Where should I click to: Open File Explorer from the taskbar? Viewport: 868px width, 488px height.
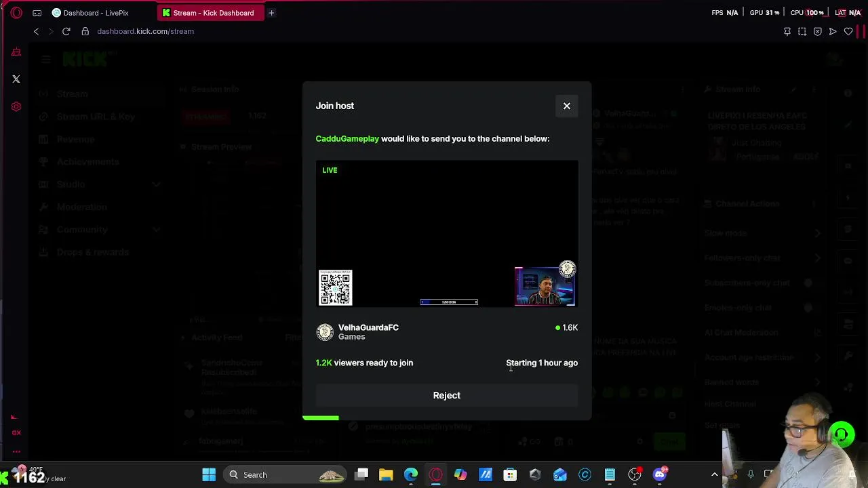tap(386, 475)
